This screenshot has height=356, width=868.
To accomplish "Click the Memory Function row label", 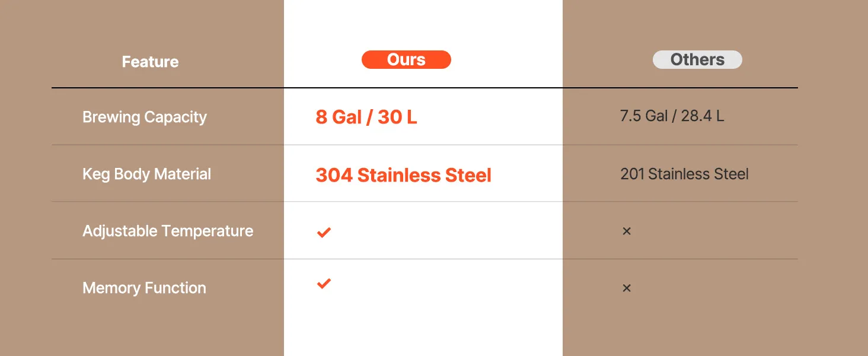I will [x=144, y=288].
